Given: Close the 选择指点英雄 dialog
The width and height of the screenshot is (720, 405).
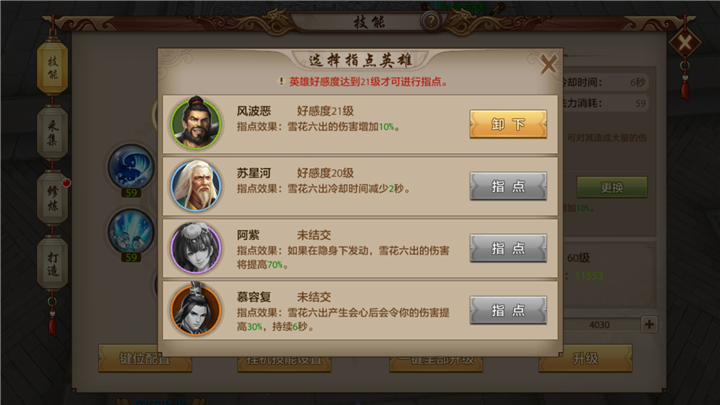Looking at the screenshot, I should point(548,64).
